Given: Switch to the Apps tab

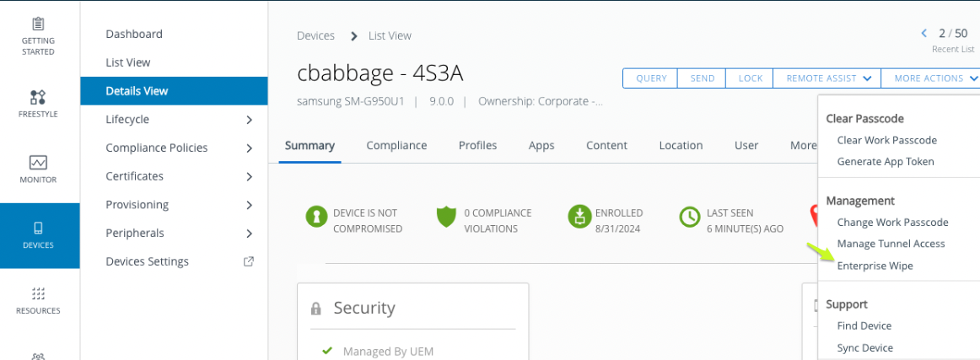Looking at the screenshot, I should tap(541, 145).
